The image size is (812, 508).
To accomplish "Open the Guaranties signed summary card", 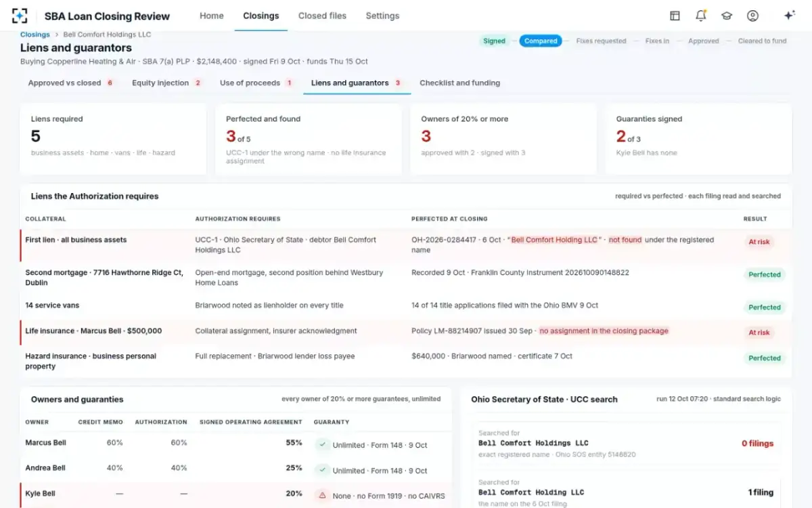I will pyautogui.click(x=698, y=139).
